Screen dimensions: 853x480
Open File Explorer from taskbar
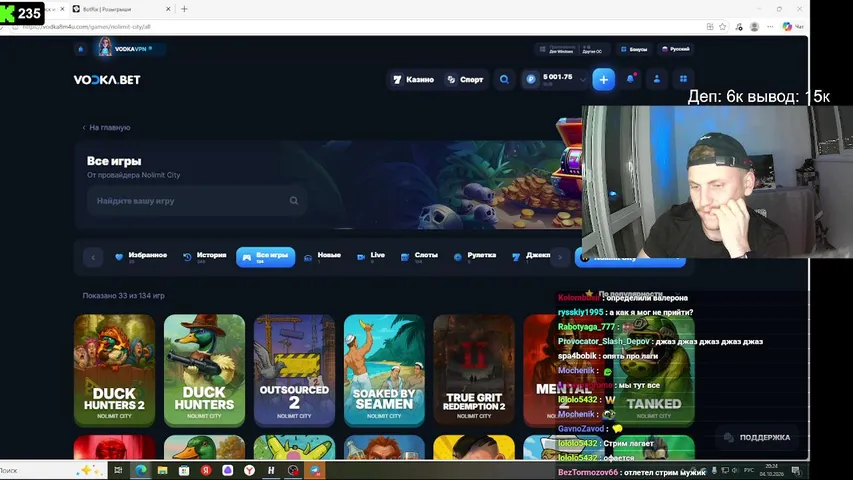coord(163,470)
